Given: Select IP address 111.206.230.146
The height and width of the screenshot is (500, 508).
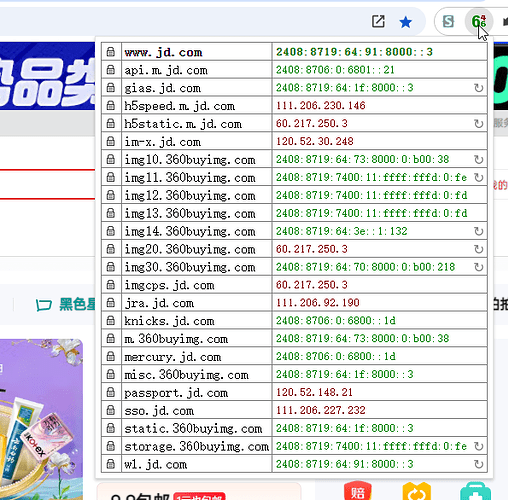Looking at the screenshot, I should pyautogui.click(x=320, y=106).
